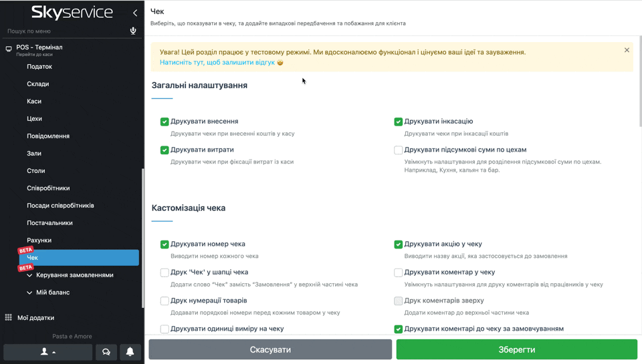
Task: Dismiss the yellow warning banner
Action: (x=627, y=50)
